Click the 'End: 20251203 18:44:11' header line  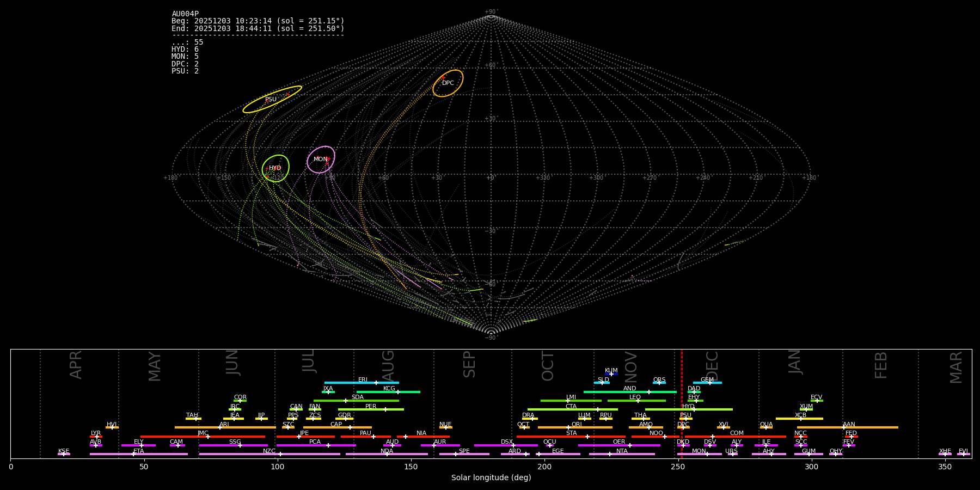pos(258,28)
